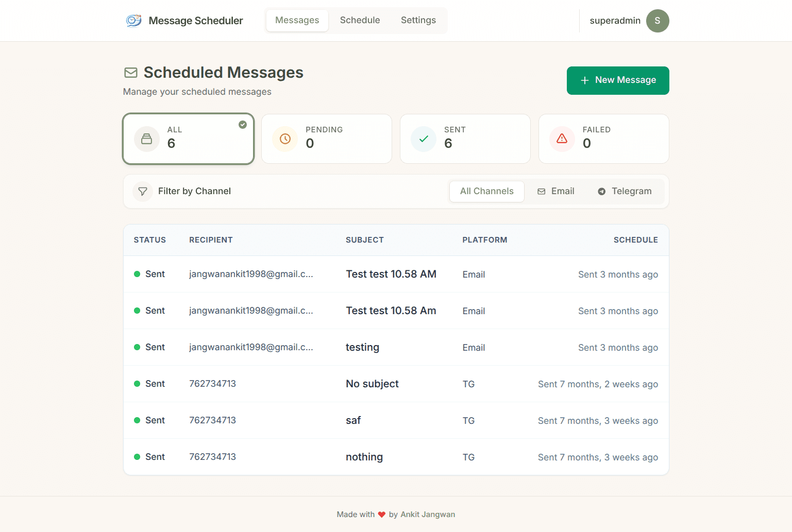Image resolution: width=792 pixels, height=532 pixels.
Task: Click the green check badge on All card
Action: [243, 125]
